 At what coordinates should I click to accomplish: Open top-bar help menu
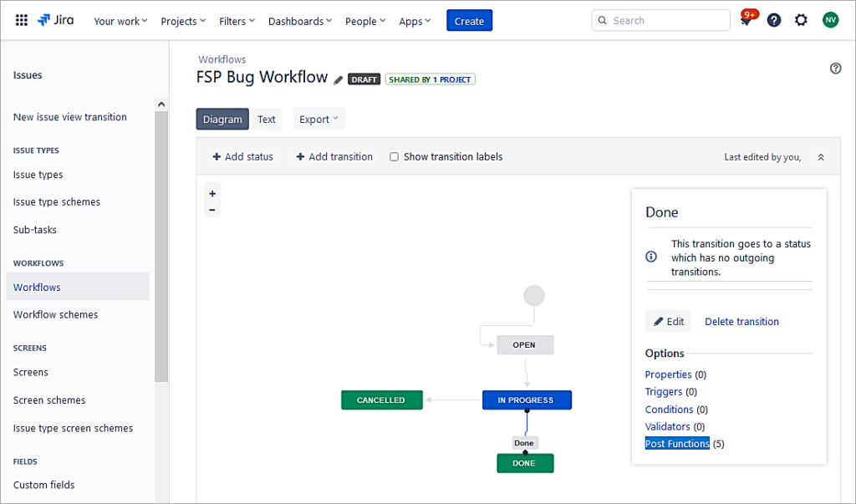point(774,20)
